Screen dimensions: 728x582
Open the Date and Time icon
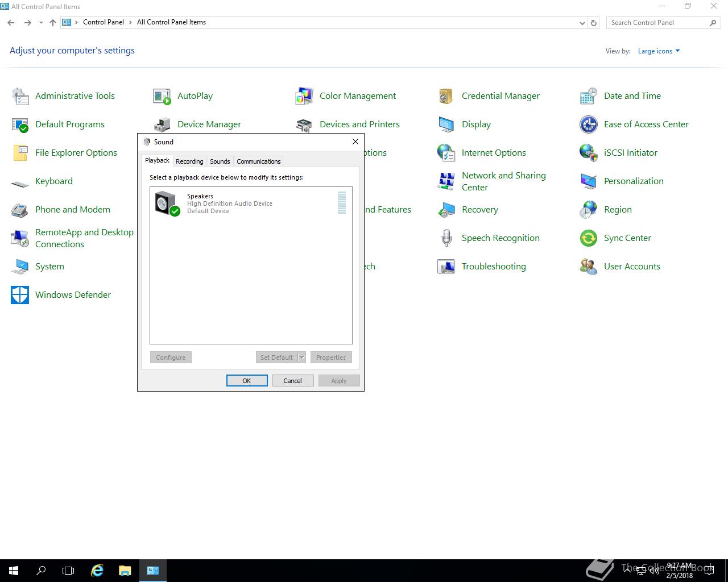click(x=589, y=96)
